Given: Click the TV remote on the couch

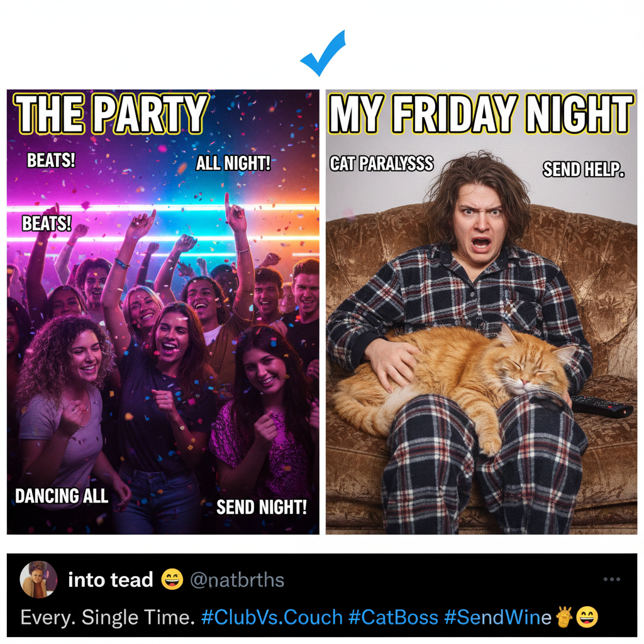Looking at the screenshot, I should (602, 407).
